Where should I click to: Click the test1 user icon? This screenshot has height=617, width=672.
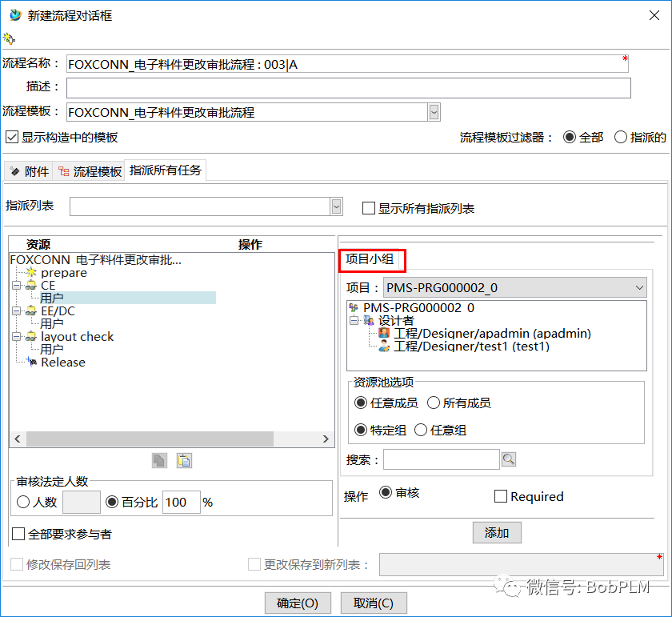click(384, 346)
